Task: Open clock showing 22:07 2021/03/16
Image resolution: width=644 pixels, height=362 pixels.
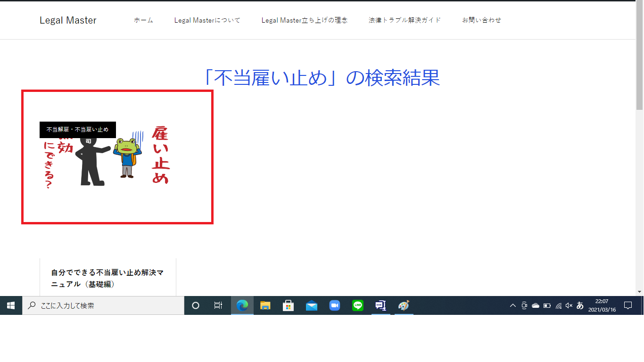Action: (602, 305)
